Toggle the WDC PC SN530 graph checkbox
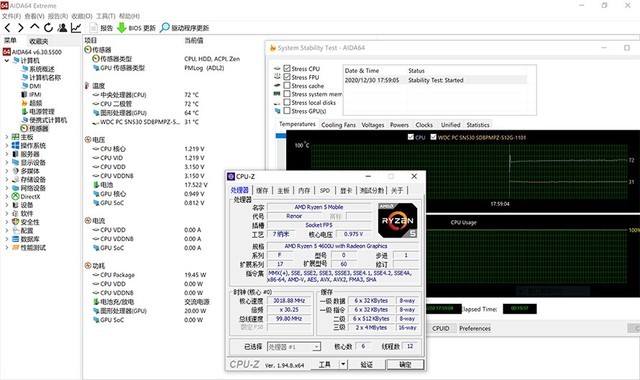 pyautogui.click(x=433, y=137)
